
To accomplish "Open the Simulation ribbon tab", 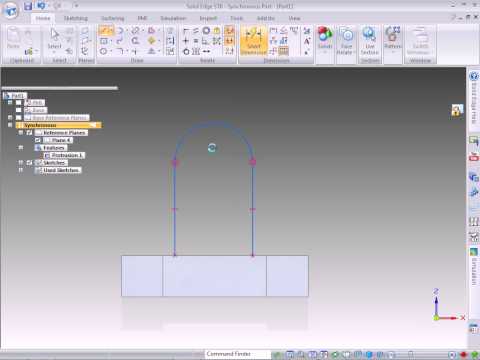I will [x=173, y=18].
